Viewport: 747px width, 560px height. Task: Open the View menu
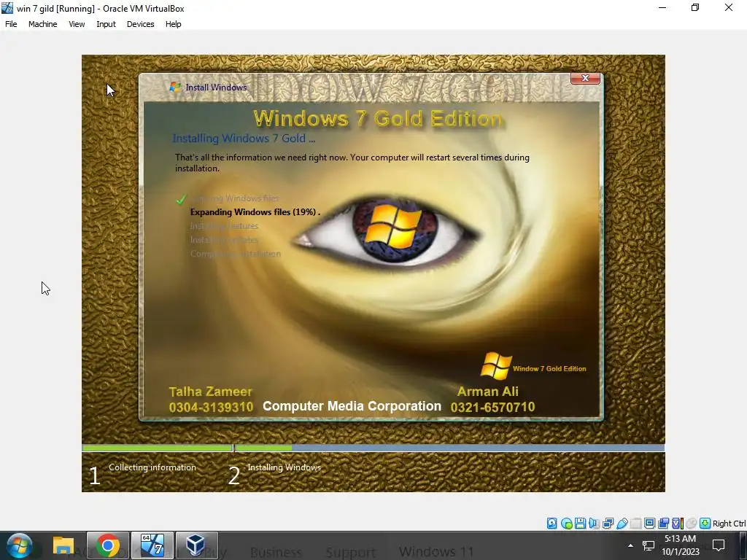(77, 24)
